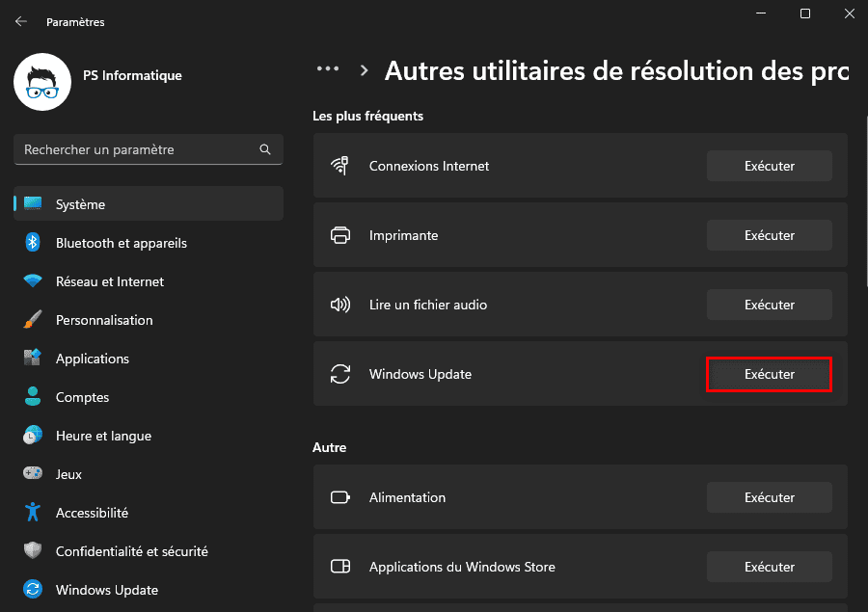Click the breadcrumb chevron before the page title
The image size is (868, 612).
365,69
